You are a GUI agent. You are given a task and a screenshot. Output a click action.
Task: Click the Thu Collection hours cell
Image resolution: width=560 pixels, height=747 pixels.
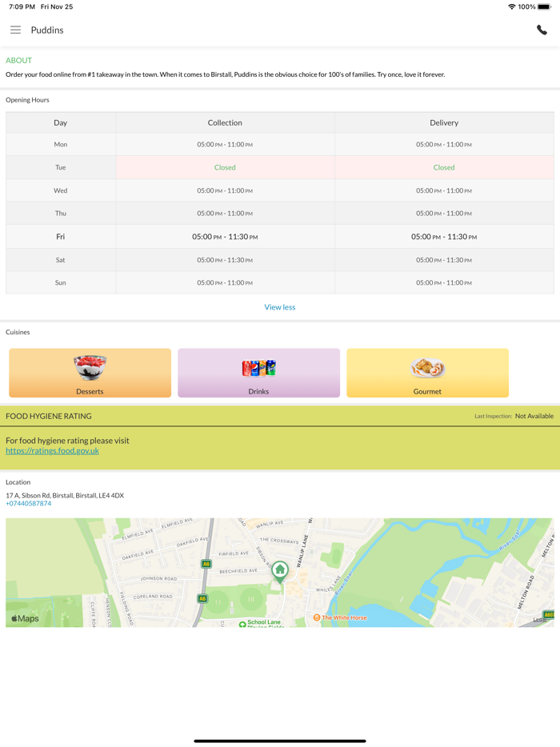coord(225,214)
